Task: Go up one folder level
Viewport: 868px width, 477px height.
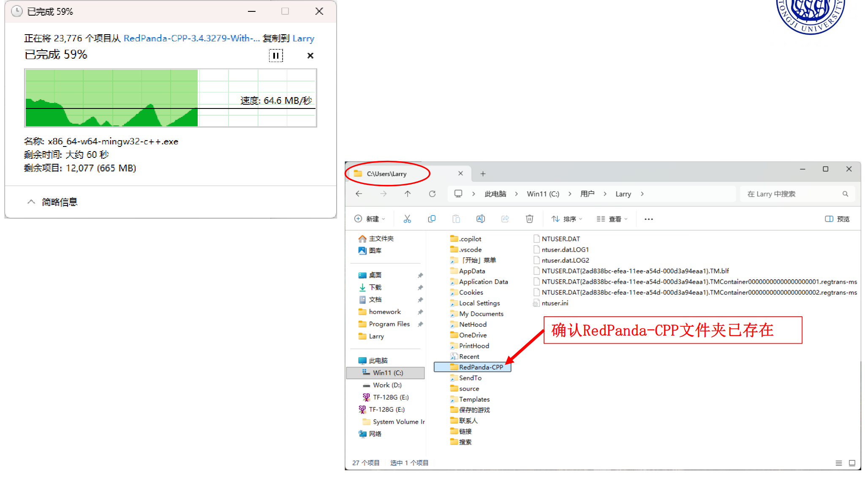Action: pyautogui.click(x=407, y=194)
